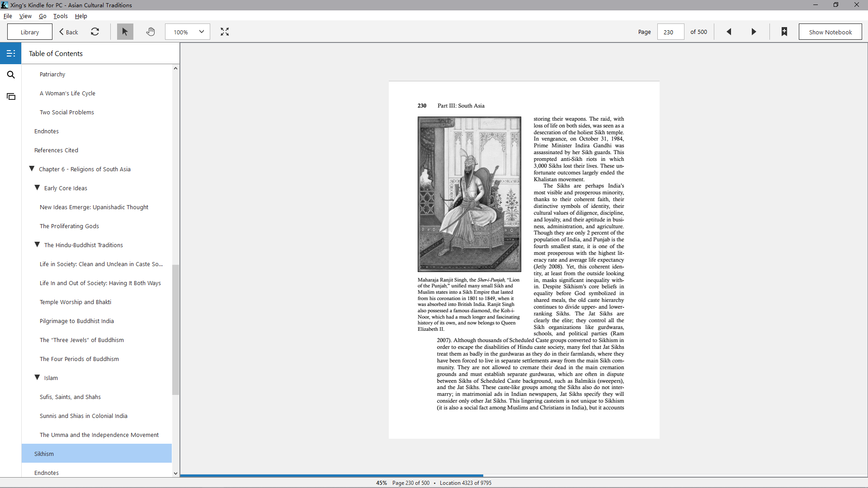Collapse the Islam section
This screenshot has height=488, width=868.
(37, 377)
